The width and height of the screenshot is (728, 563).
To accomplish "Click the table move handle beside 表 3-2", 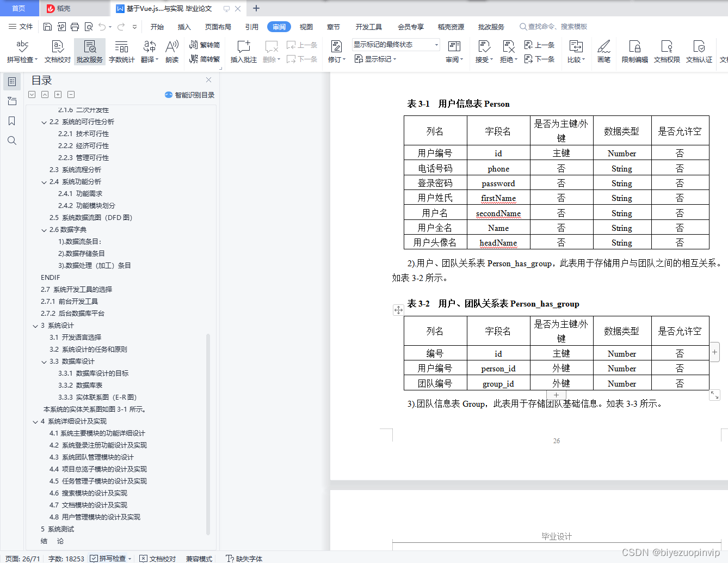I will pos(398,310).
